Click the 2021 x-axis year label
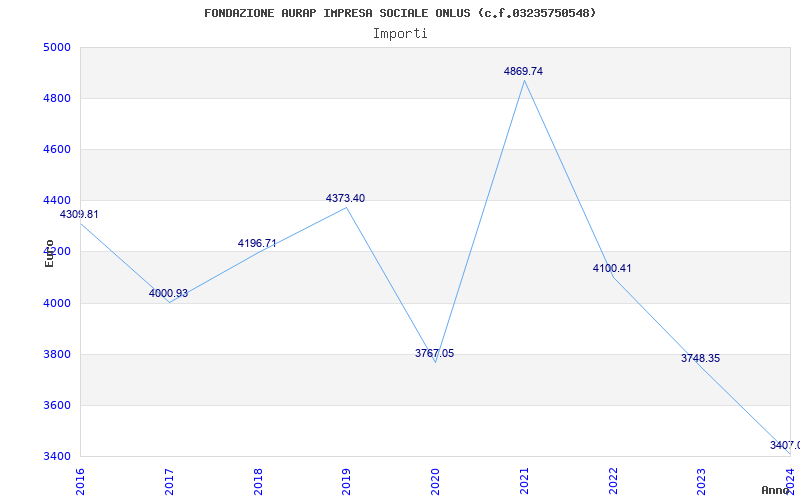The height and width of the screenshot is (500, 800). click(524, 482)
